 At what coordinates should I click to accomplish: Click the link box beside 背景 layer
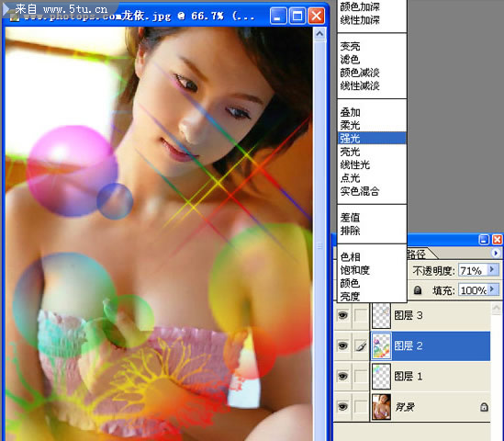tap(361, 407)
